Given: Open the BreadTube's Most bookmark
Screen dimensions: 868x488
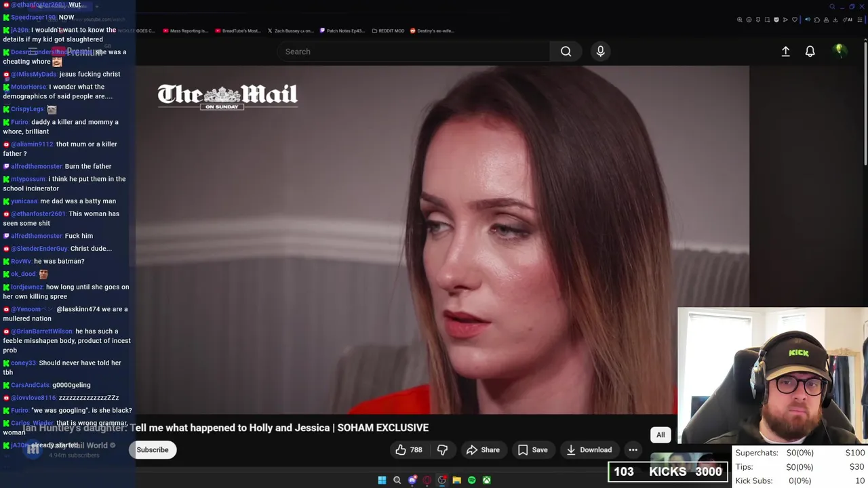Looking at the screenshot, I should [x=237, y=30].
